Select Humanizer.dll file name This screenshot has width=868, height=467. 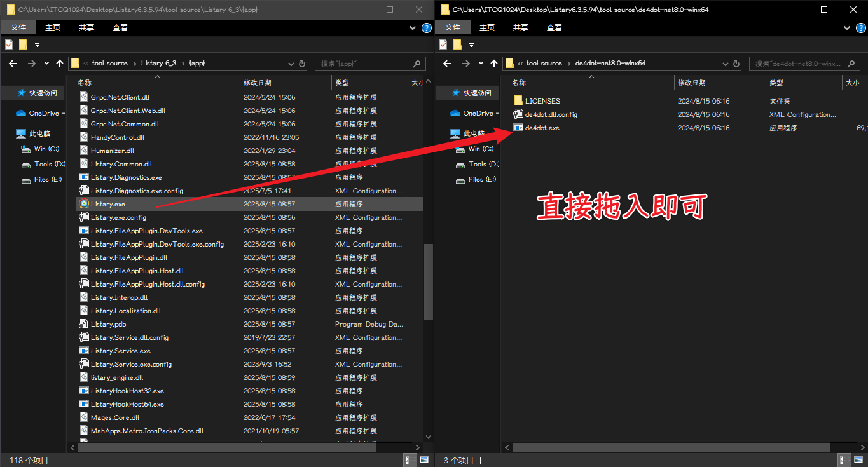(113, 151)
